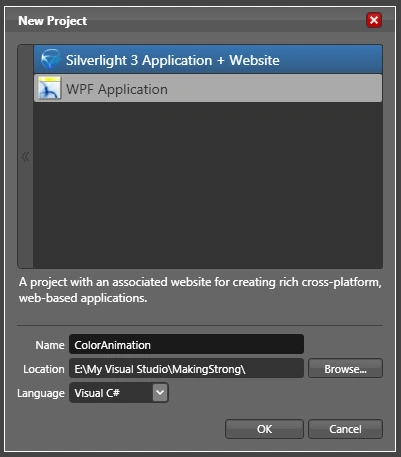Click the Name label
This screenshot has height=457, width=401.
[50, 345]
